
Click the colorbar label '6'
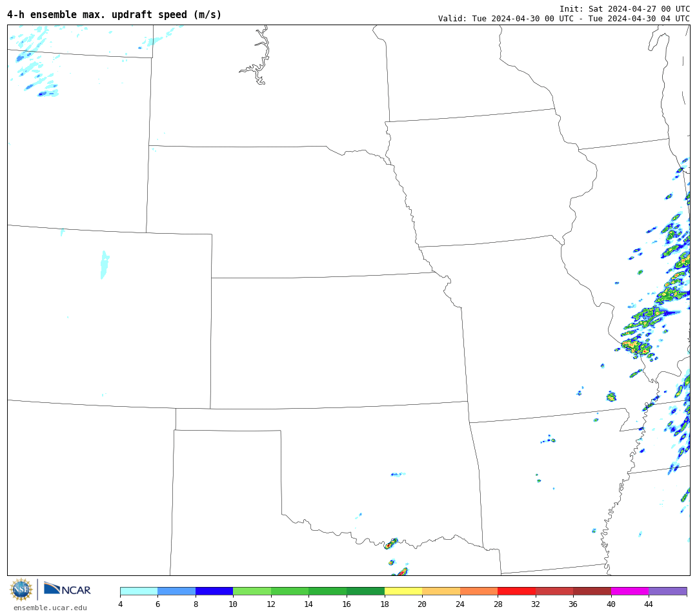click(x=158, y=604)
